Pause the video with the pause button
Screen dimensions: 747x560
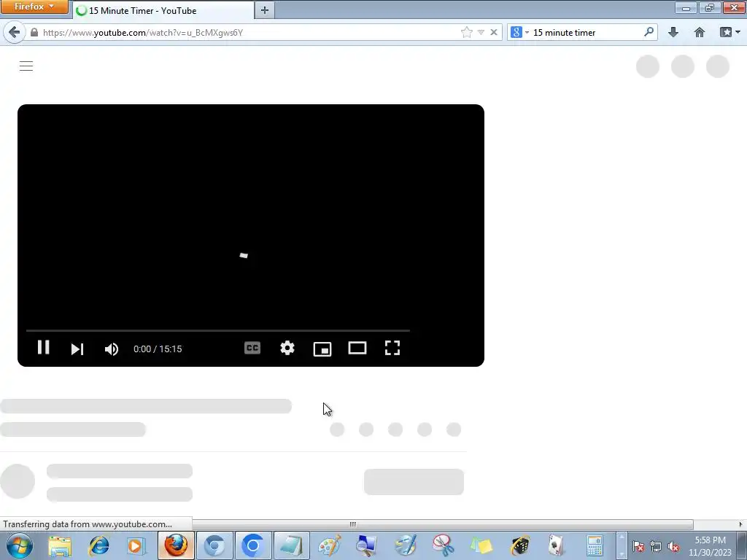tap(43, 348)
